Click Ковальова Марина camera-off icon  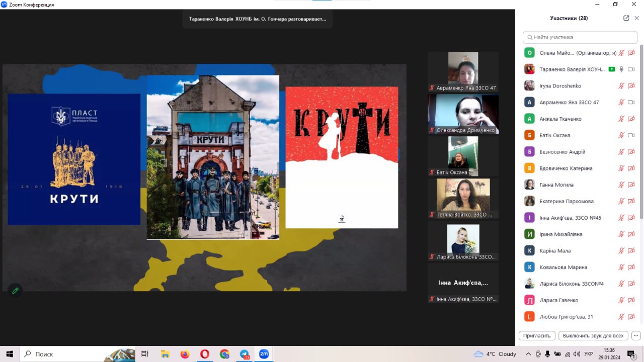pos(631,267)
